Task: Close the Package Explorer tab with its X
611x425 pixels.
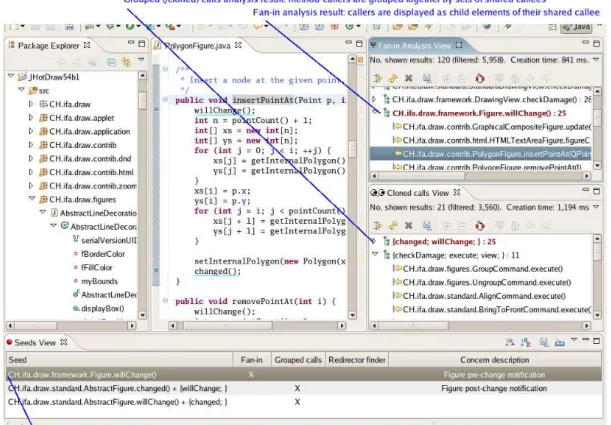Action: 87,45
